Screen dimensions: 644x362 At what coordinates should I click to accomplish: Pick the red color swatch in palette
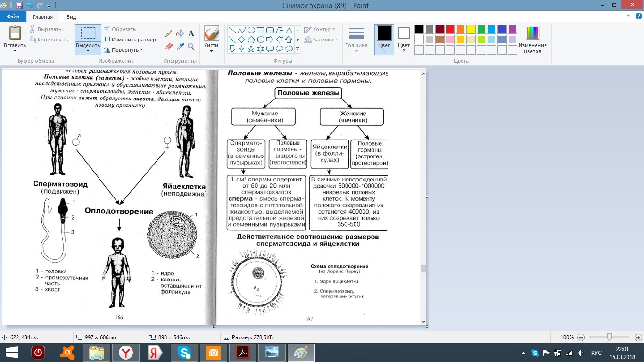(450, 29)
